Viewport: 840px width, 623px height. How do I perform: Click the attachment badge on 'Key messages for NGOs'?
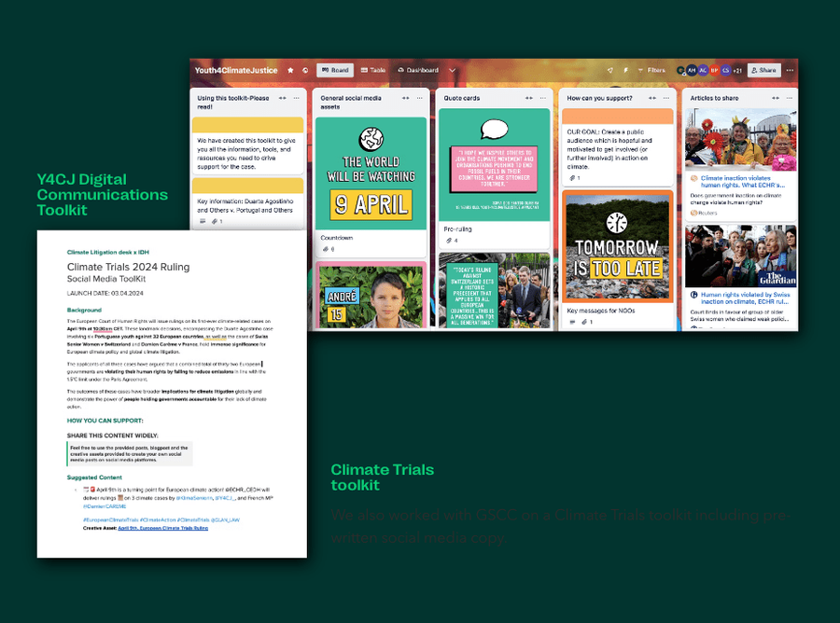pyautogui.click(x=587, y=322)
